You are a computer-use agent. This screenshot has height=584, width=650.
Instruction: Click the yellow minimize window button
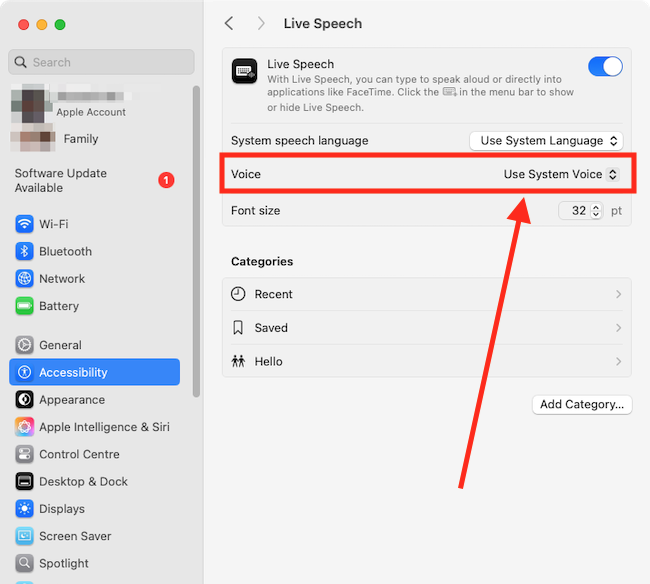(42, 25)
